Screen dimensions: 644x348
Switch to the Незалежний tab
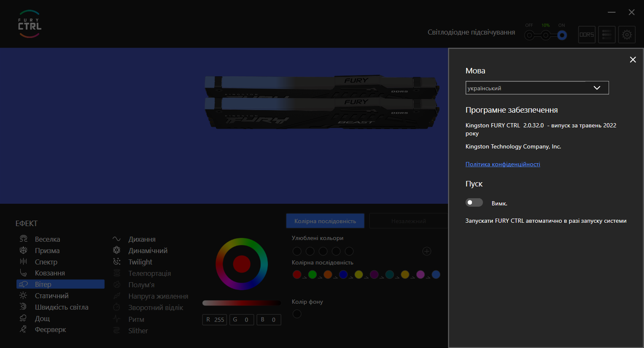408,221
